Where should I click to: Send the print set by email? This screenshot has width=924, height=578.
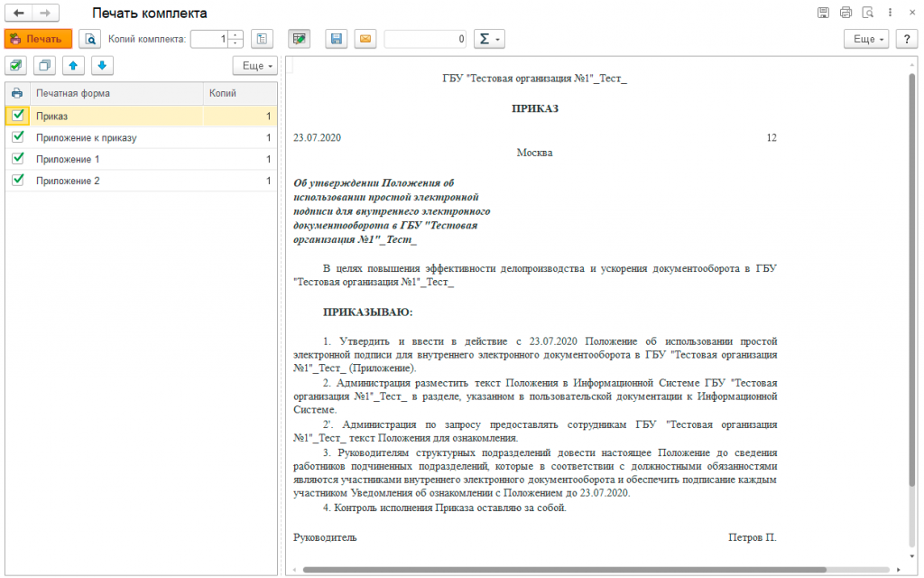(x=365, y=39)
